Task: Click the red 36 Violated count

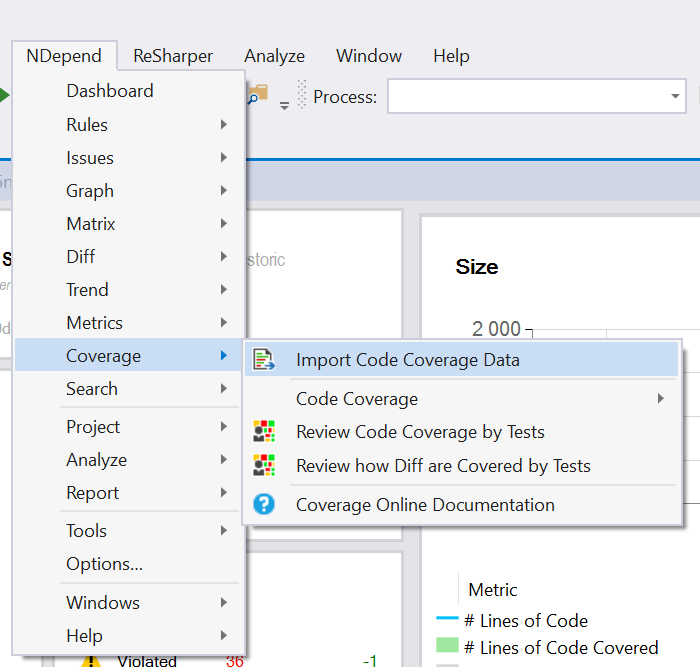Action: click(235, 661)
